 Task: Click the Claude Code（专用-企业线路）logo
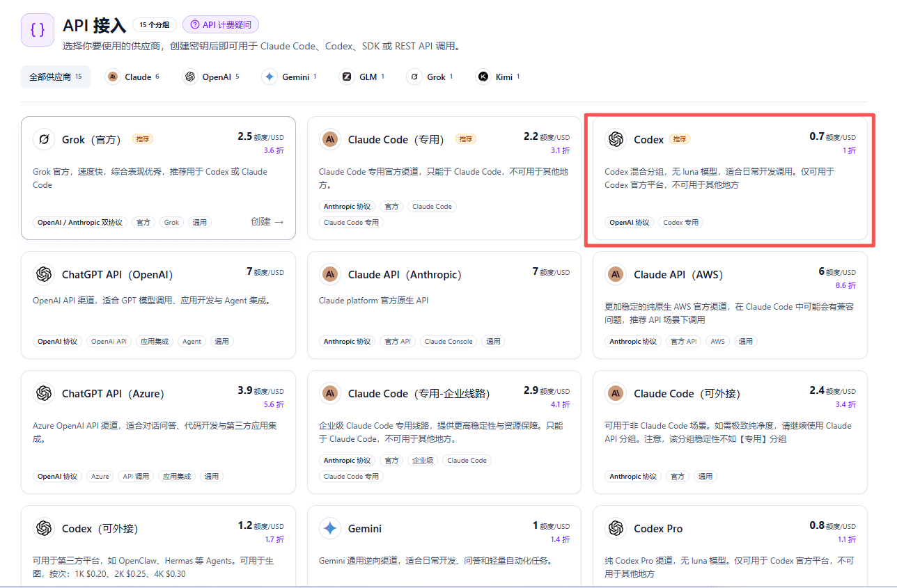[x=330, y=393]
